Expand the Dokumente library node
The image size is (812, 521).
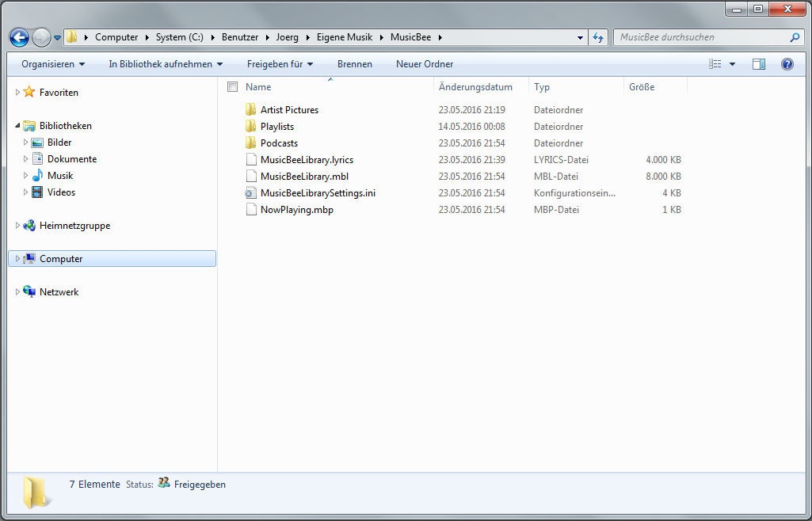tap(25, 159)
